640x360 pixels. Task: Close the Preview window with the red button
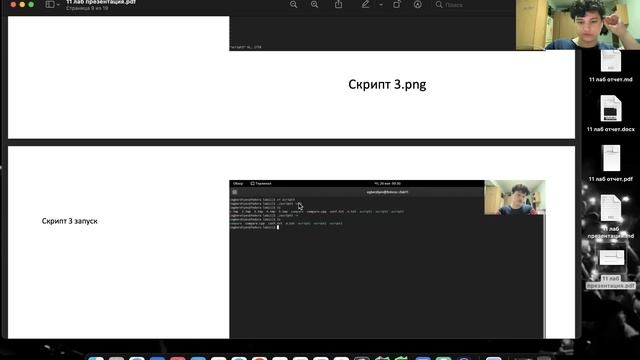13,4
